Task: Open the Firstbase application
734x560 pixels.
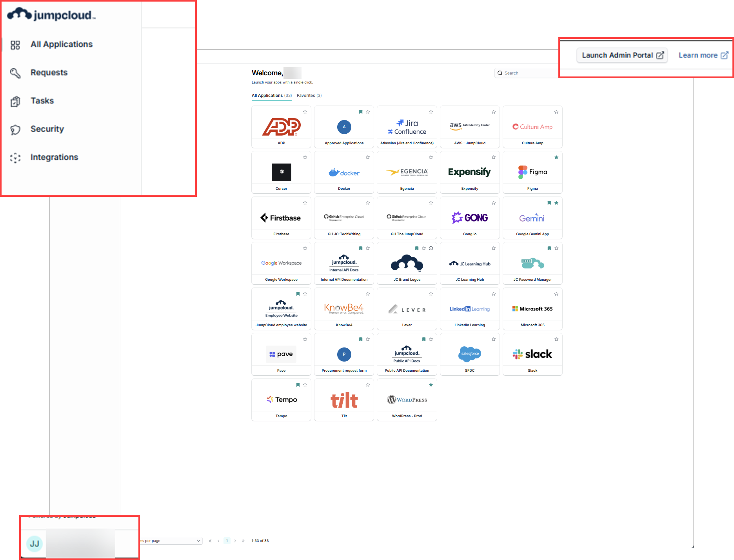Action: [281, 218]
